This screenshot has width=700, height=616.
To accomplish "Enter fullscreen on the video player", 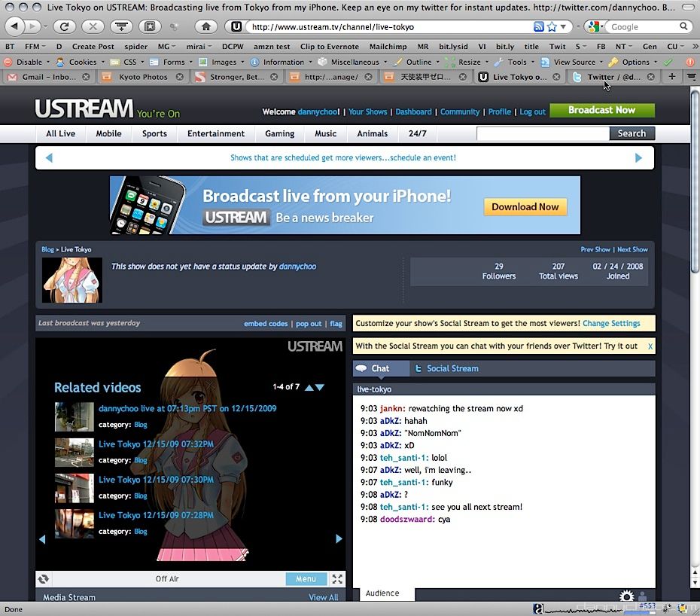I will click(337, 579).
